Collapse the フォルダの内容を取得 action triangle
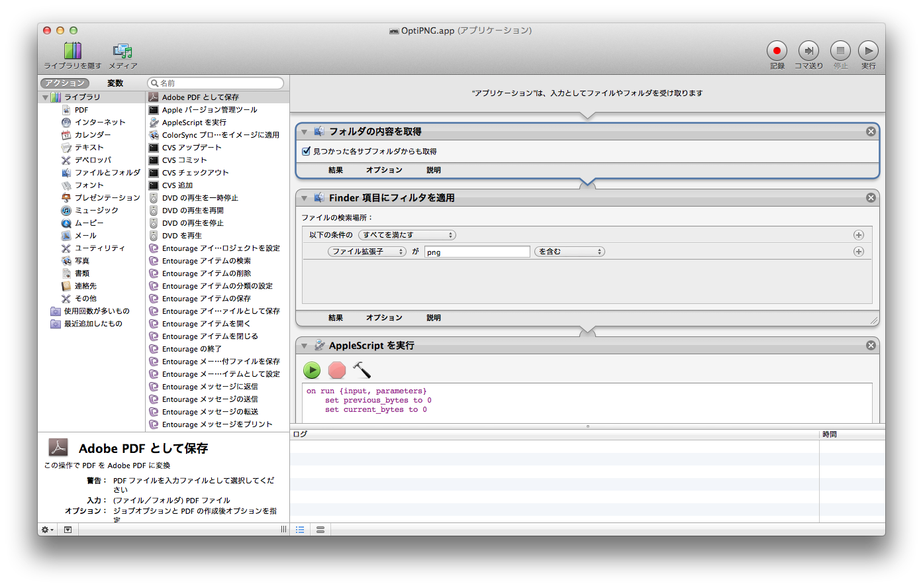 click(x=305, y=132)
